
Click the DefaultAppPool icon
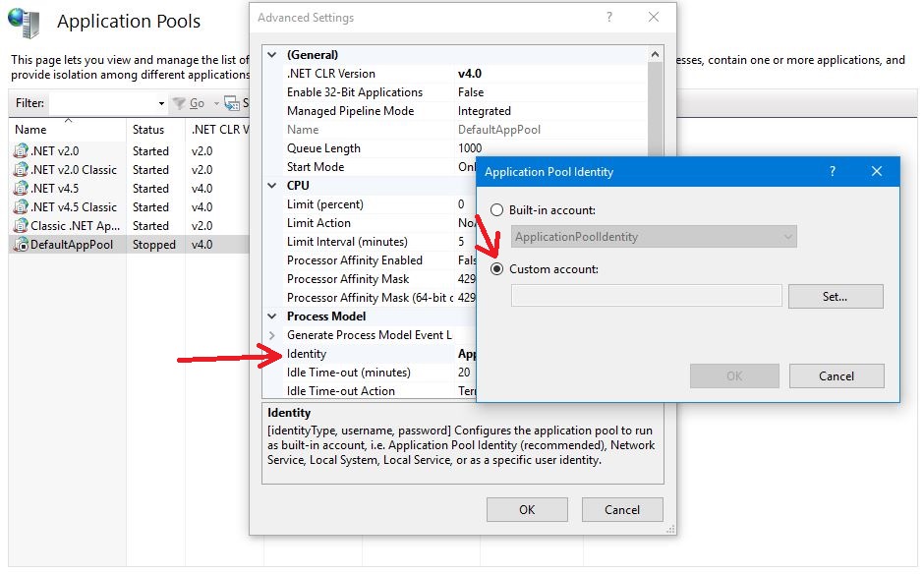coord(21,245)
